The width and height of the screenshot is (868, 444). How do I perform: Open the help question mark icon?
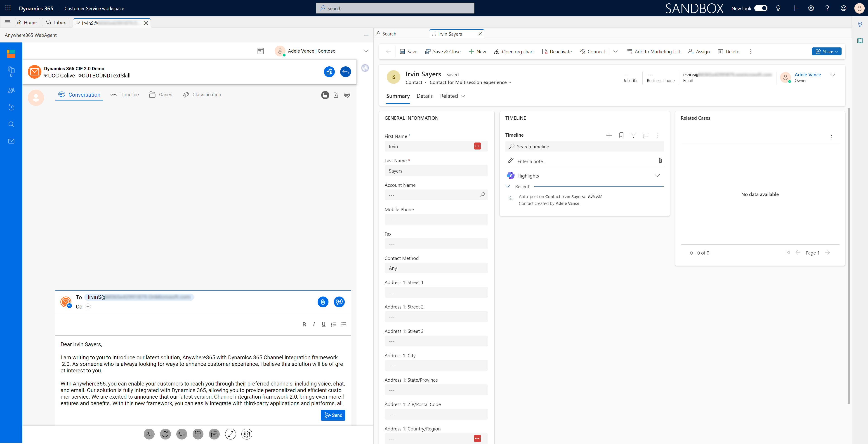(827, 8)
